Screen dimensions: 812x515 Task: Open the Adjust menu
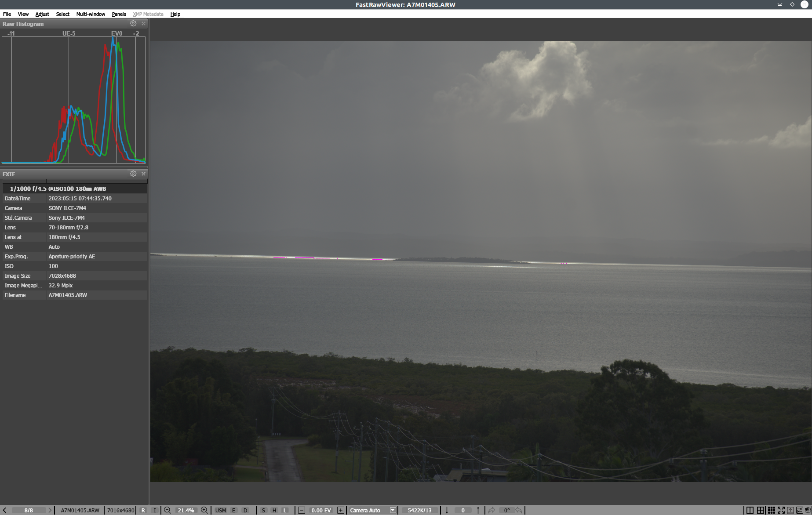click(42, 14)
